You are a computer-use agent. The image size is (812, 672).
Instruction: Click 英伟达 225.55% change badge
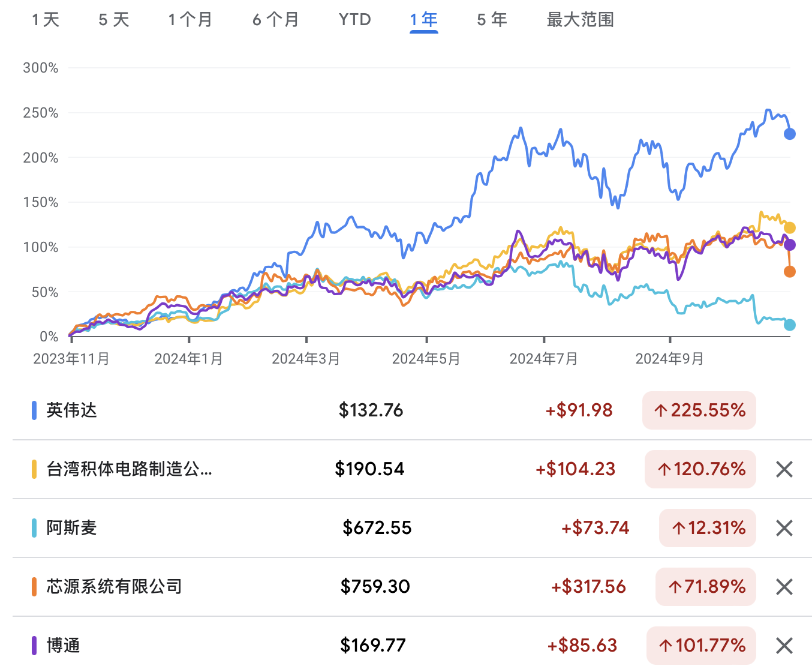(699, 410)
